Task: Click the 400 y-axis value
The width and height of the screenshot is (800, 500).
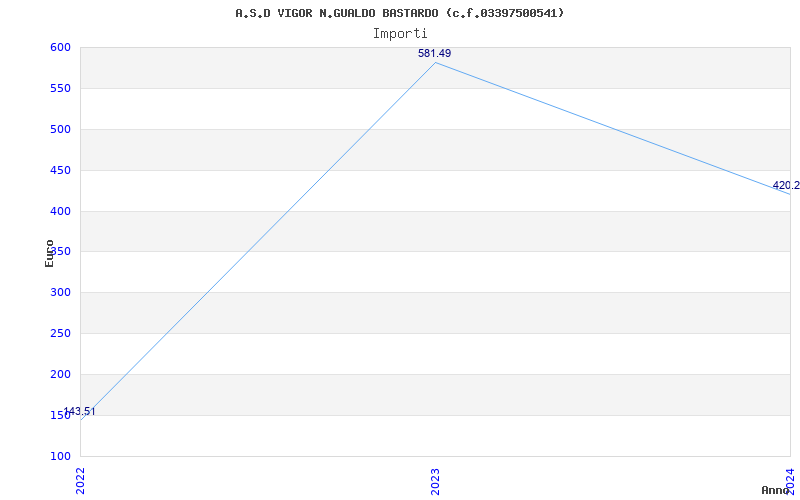Action: point(60,211)
